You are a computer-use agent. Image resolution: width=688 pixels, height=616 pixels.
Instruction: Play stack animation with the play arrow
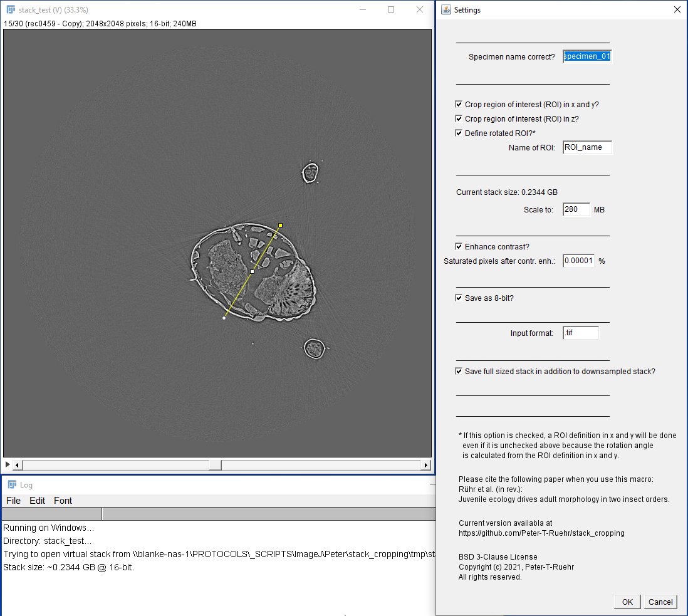(8, 464)
